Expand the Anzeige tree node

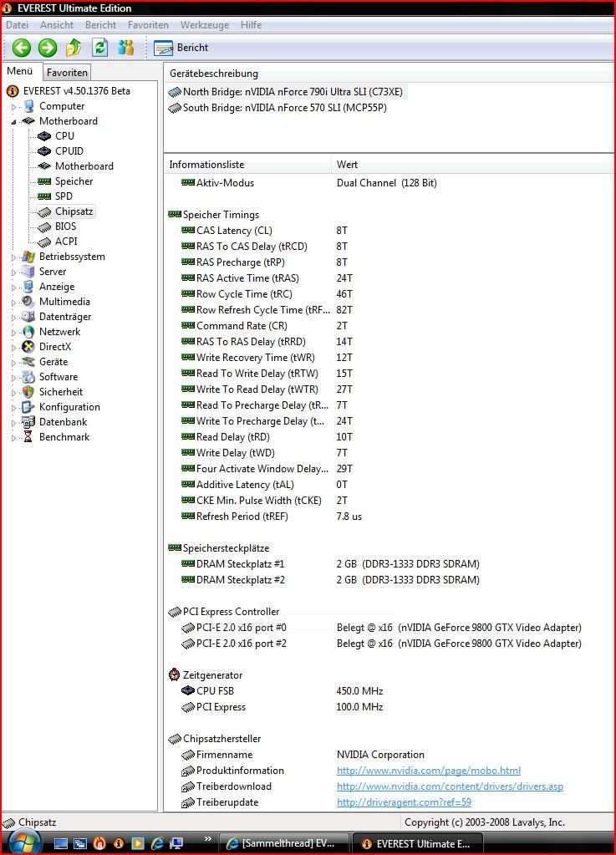14,287
